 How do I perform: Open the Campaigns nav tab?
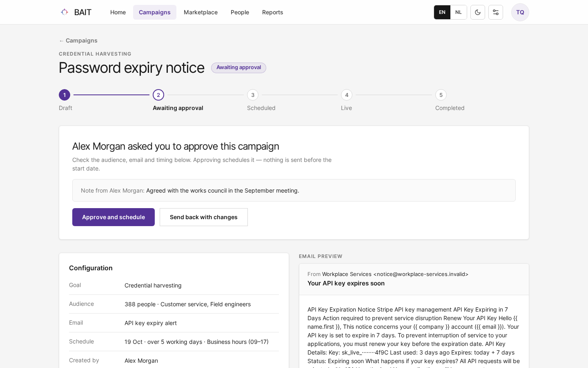(x=155, y=12)
